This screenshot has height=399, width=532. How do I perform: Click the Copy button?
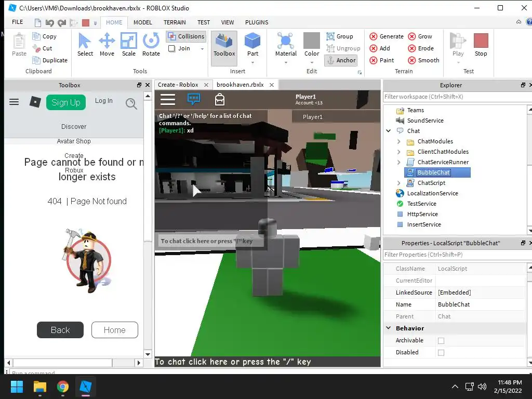tap(45, 36)
